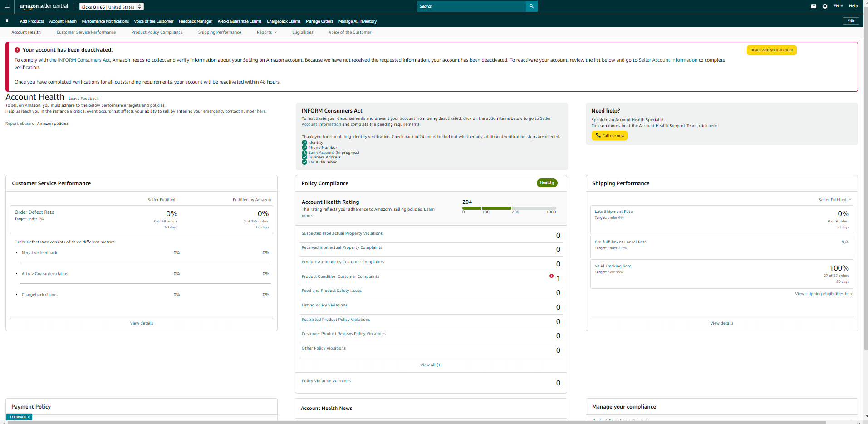This screenshot has height=424, width=868.
Task: Open Manage All Inventory in the top bar
Action: pyautogui.click(x=358, y=21)
